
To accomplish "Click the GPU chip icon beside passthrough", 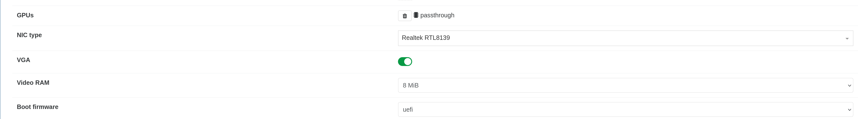I will 416,15.
